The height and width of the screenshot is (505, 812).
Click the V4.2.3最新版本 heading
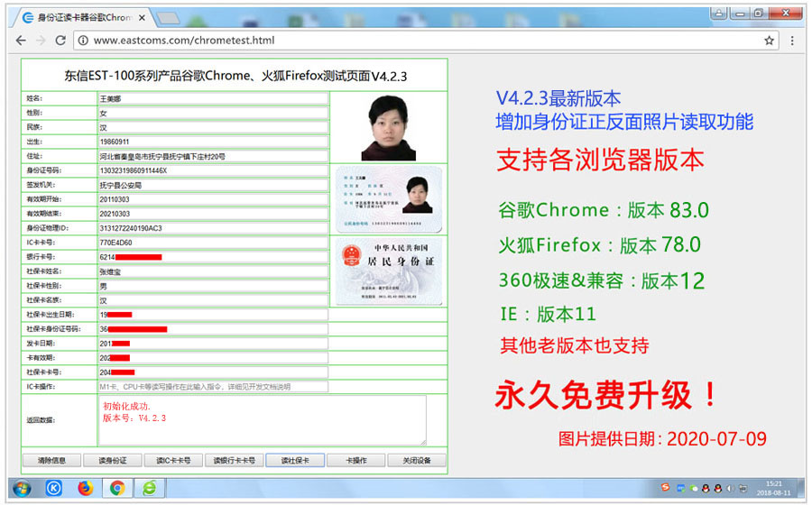[x=558, y=98]
